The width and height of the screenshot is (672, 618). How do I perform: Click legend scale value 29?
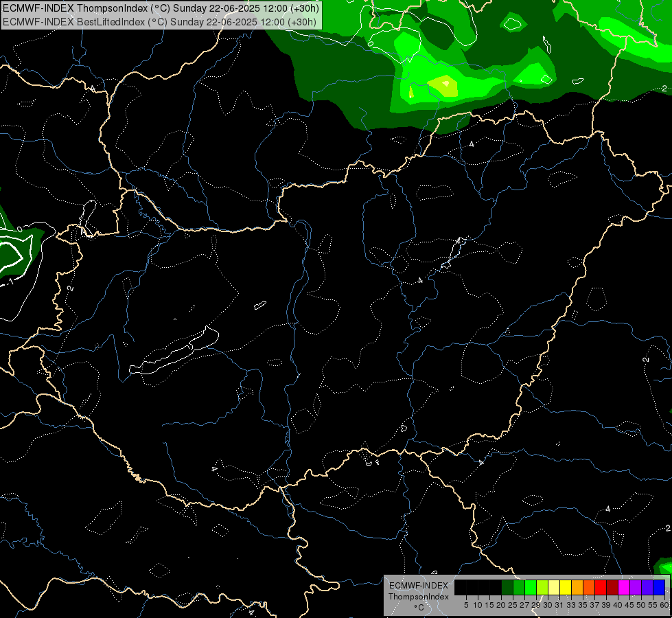536,605
